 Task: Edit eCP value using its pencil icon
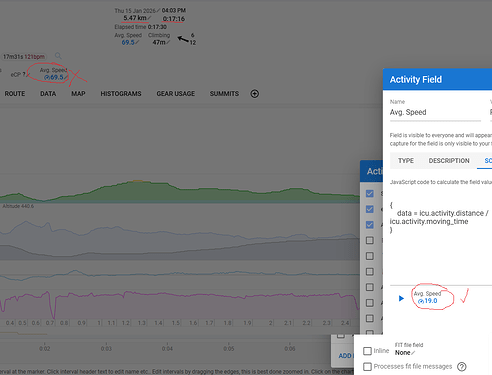[28, 74]
